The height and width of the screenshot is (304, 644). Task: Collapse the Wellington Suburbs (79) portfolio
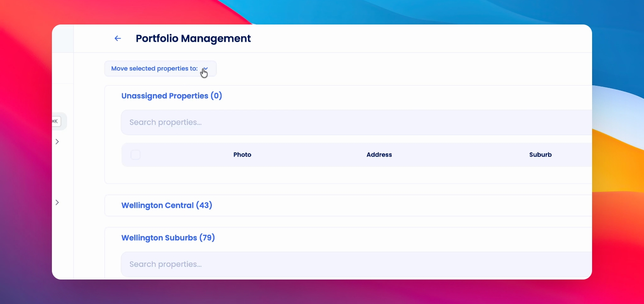[168, 238]
